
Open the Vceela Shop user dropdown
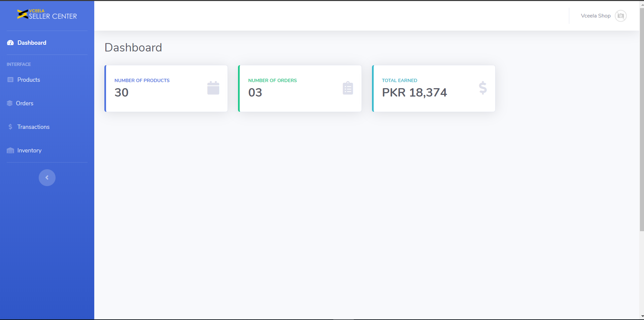coord(596,16)
